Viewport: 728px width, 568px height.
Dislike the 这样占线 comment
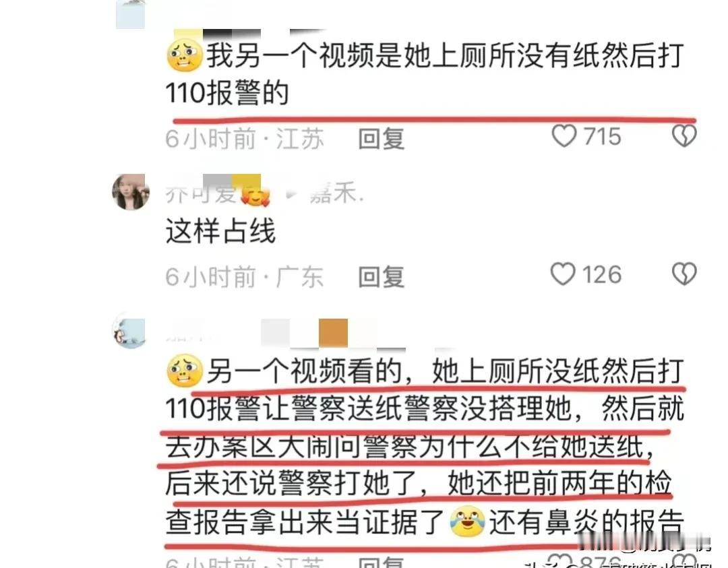(684, 274)
